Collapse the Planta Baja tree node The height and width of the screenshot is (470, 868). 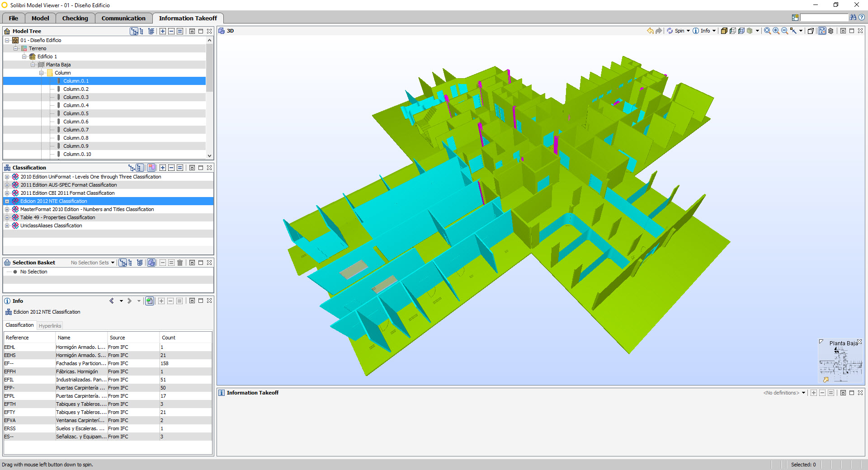point(33,65)
